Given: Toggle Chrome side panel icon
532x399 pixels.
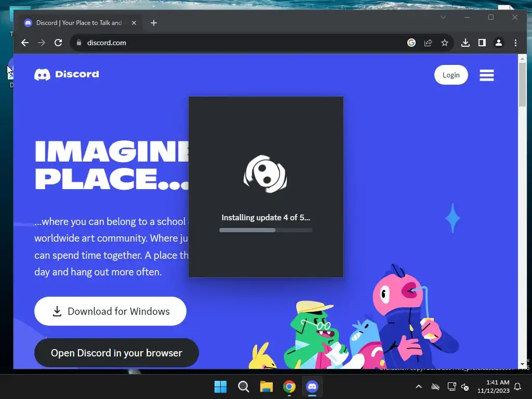Looking at the screenshot, I should [482, 43].
